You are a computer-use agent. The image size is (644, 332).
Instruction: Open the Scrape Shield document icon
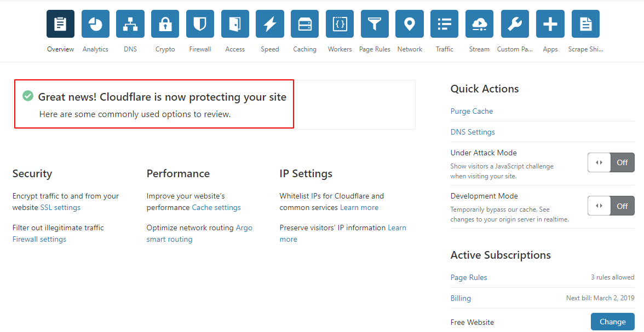[x=586, y=24]
